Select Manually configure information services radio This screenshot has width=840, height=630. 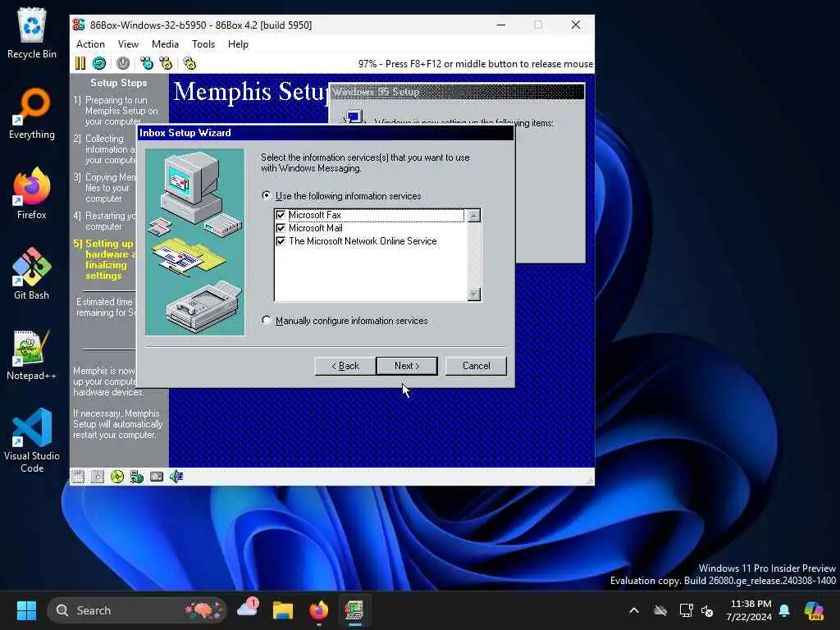click(267, 321)
